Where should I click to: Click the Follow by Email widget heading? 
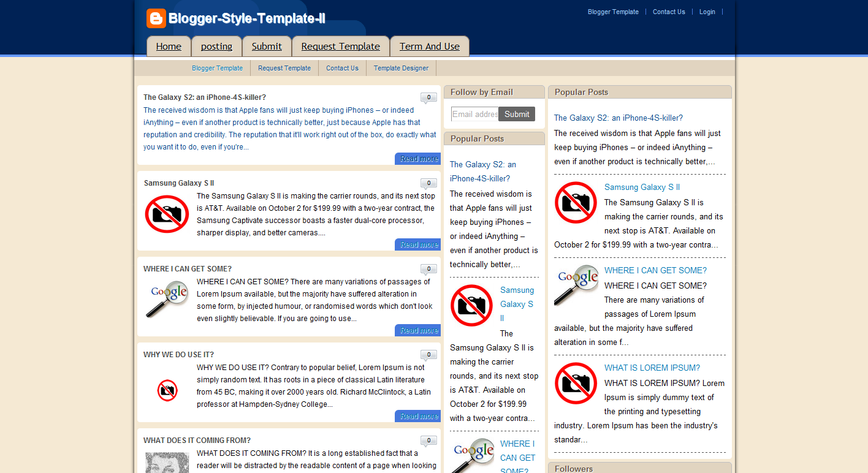click(482, 92)
